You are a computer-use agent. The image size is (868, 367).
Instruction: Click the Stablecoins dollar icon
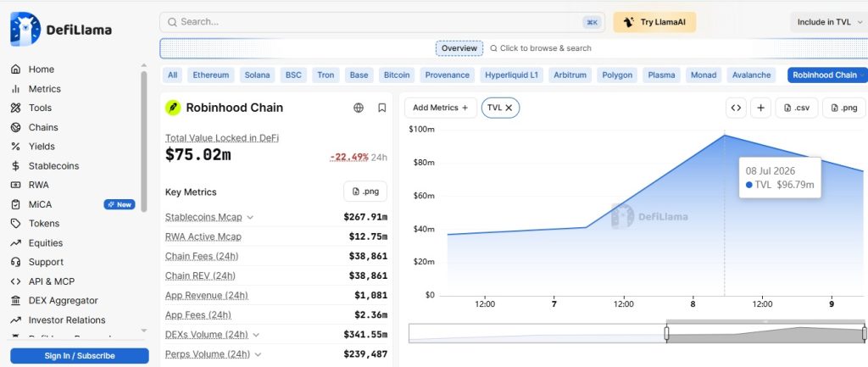click(x=15, y=166)
